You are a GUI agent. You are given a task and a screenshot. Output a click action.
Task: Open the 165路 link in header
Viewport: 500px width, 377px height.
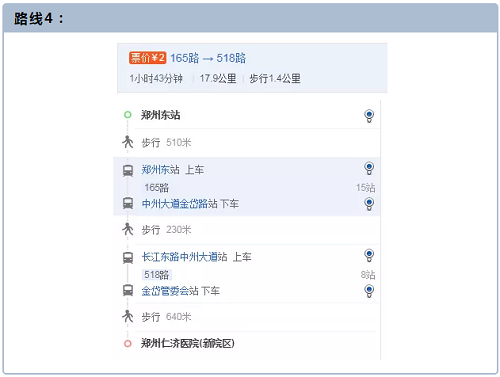coord(185,58)
